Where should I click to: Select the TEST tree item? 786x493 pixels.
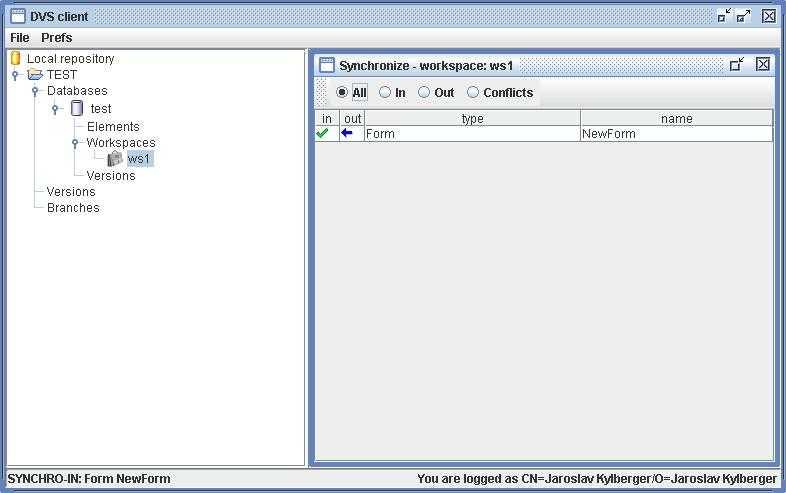click(x=62, y=75)
